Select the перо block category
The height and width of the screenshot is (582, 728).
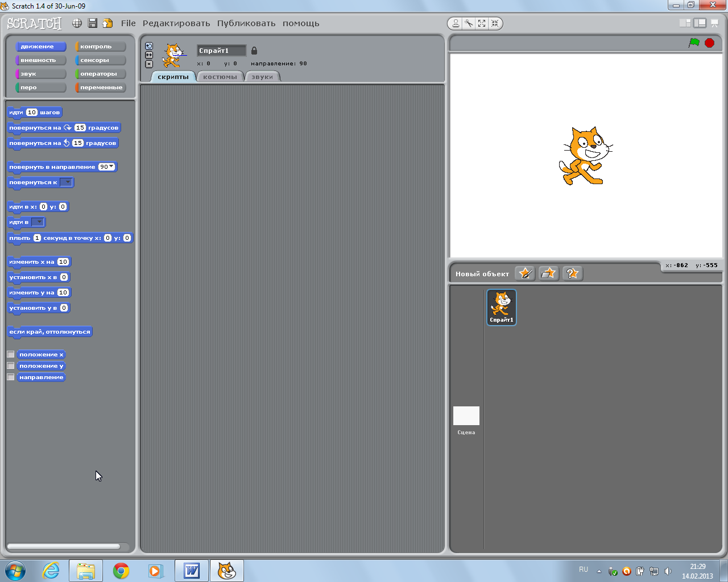[x=41, y=88]
